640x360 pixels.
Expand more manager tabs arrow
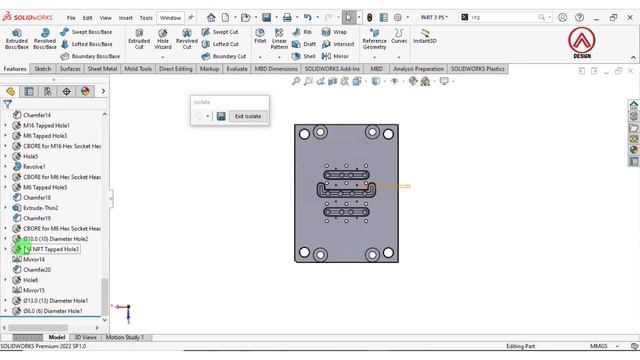(103, 91)
